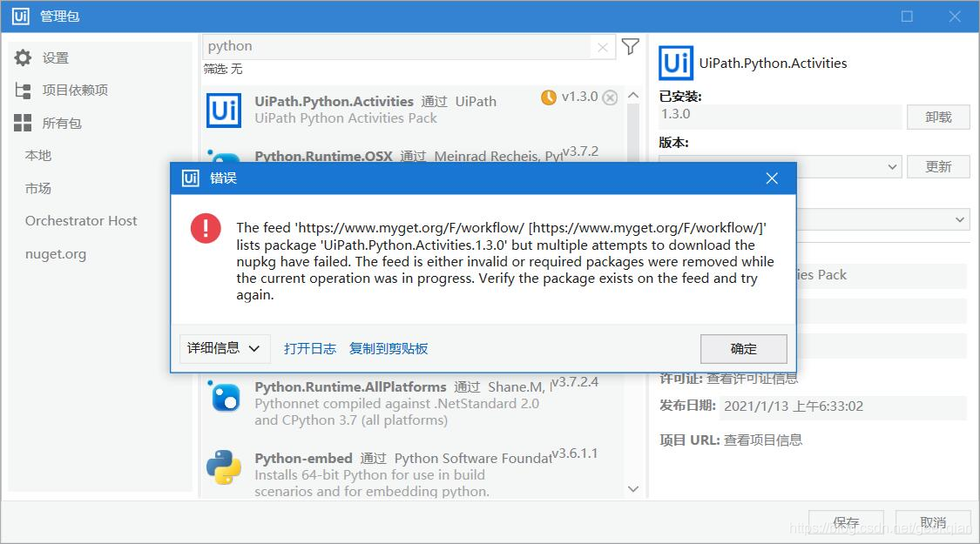Open the filter funnel icon
The height and width of the screenshot is (544, 980).
631,46
